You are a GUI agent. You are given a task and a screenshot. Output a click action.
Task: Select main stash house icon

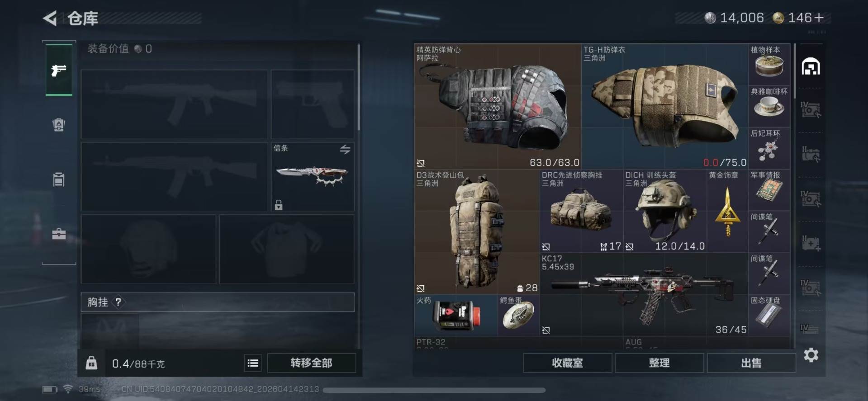tap(811, 67)
